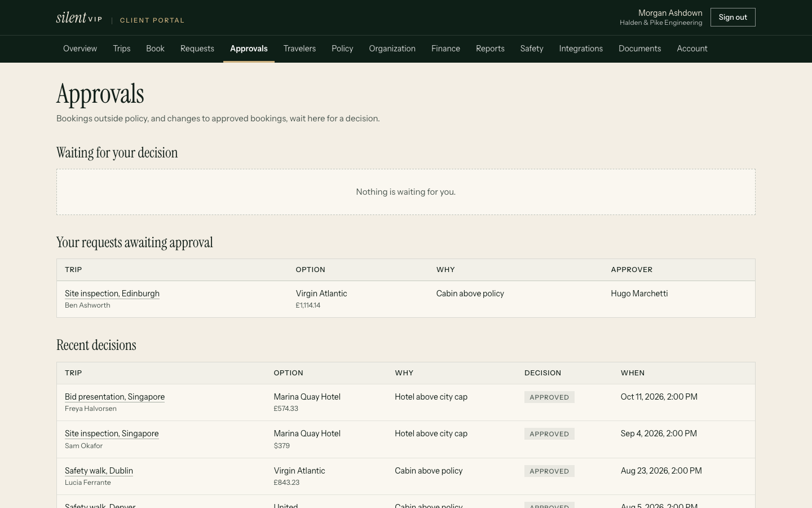812x508 pixels.
Task: Click the Morgan Ashdown user name
Action: click(670, 13)
